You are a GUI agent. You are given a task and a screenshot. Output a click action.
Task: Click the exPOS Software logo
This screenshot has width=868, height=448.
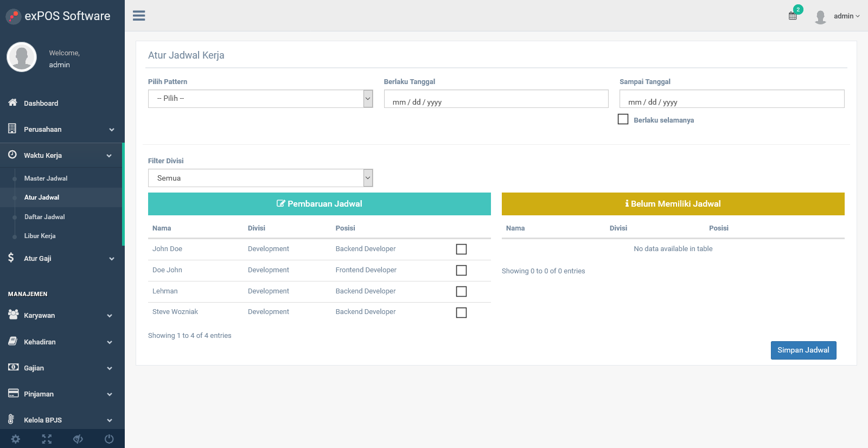[x=14, y=16]
